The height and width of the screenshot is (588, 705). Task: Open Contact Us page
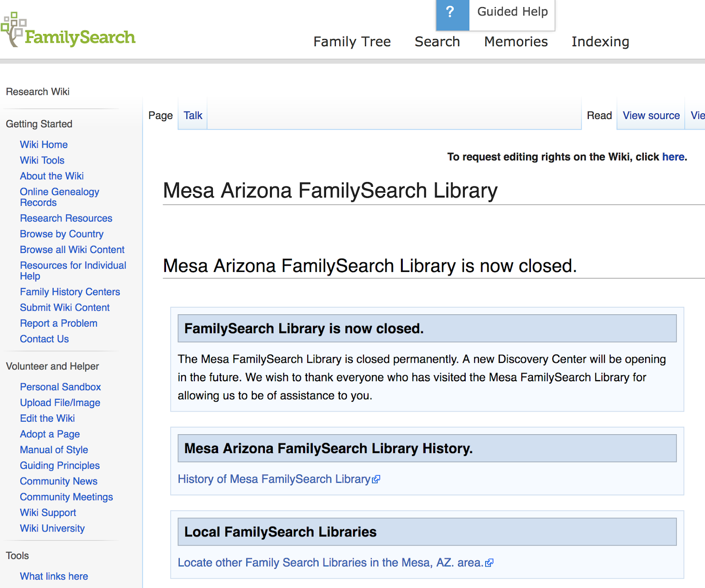[x=44, y=339]
